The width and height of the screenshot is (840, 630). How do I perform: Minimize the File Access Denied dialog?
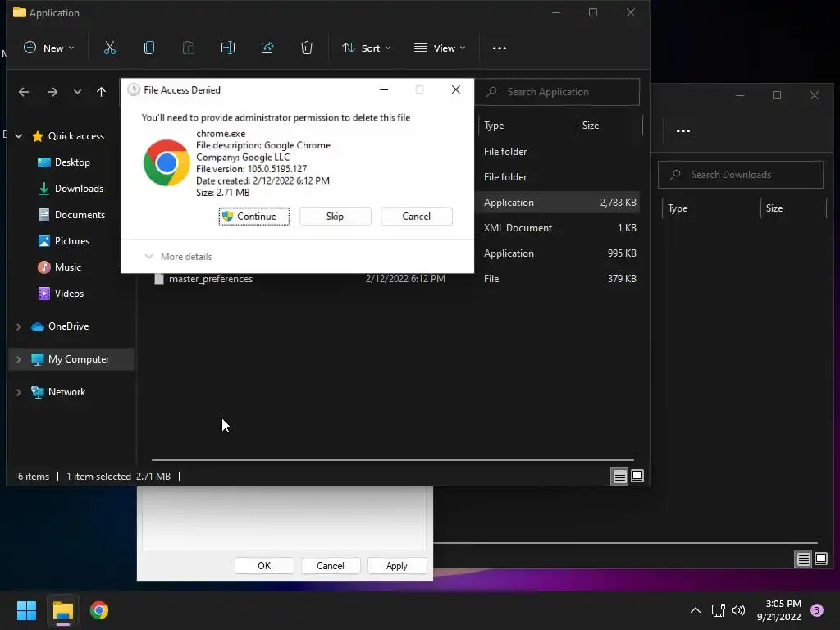point(384,89)
